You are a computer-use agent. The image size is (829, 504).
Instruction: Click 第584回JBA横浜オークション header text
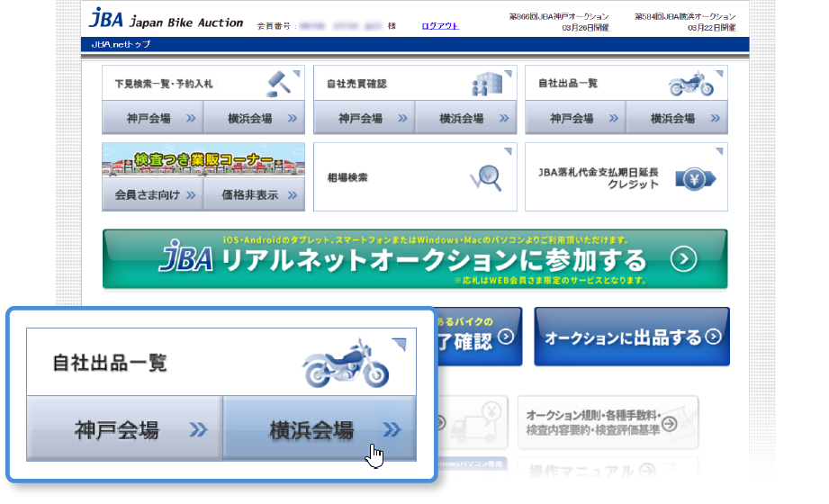point(685,17)
